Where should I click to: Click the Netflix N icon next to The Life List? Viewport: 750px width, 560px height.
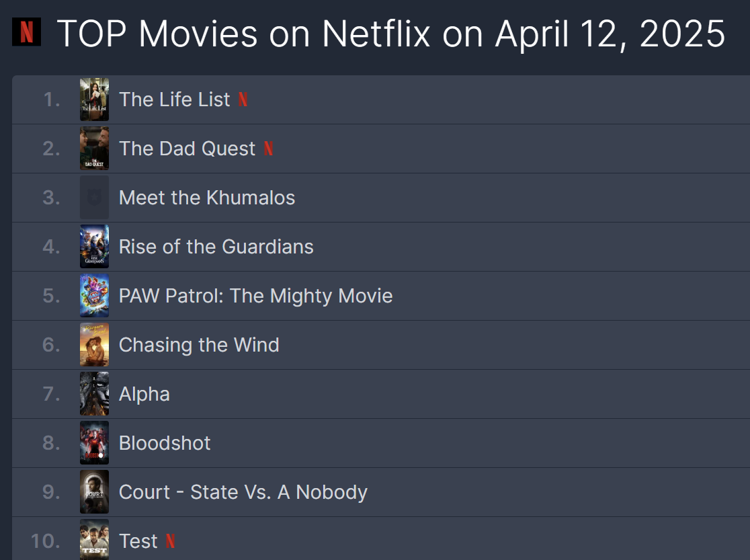(243, 99)
